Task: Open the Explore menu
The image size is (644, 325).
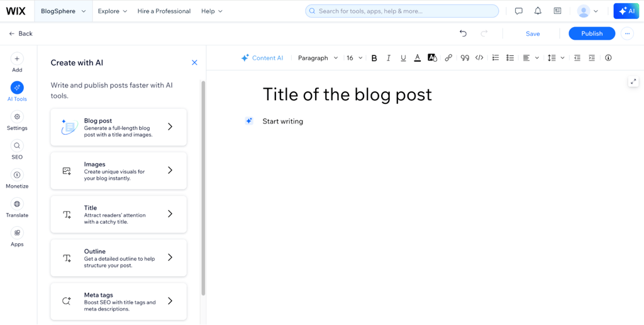Action: pos(113,11)
